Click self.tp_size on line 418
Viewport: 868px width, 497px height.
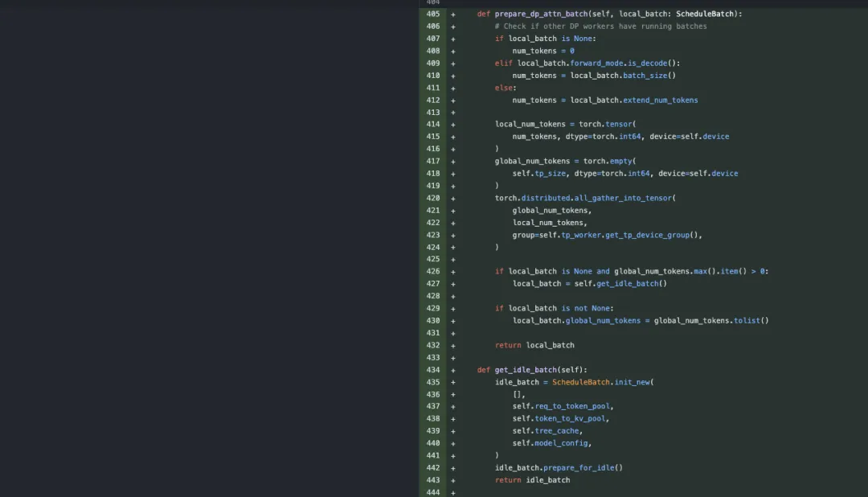[x=538, y=174]
